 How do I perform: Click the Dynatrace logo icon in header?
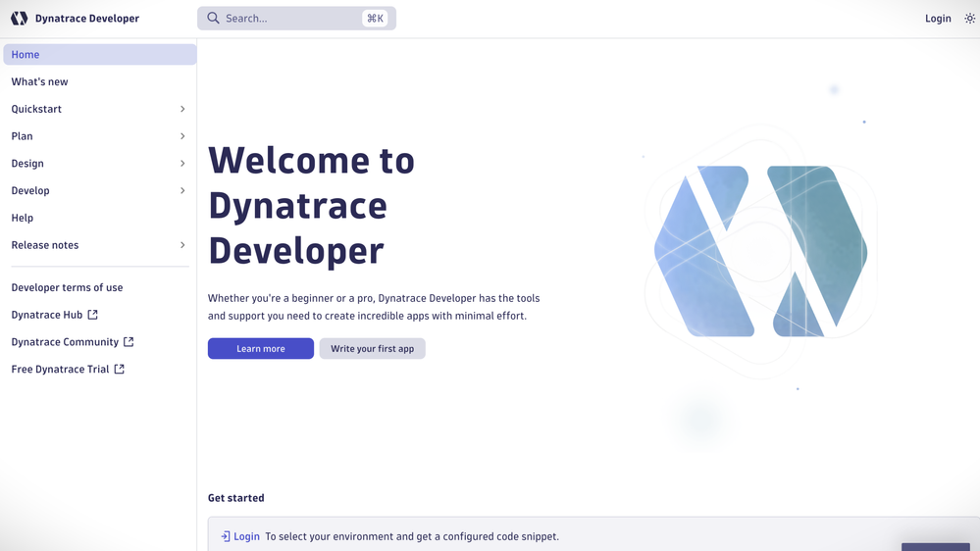(x=19, y=19)
